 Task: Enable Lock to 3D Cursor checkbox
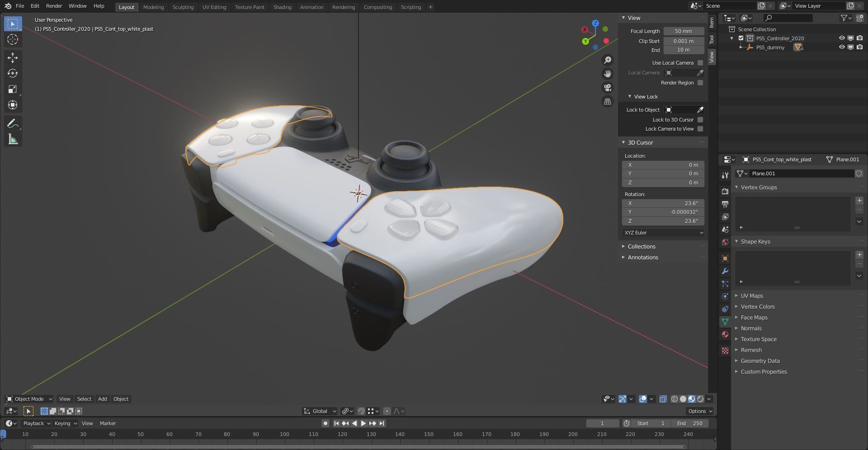tap(700, 120)
